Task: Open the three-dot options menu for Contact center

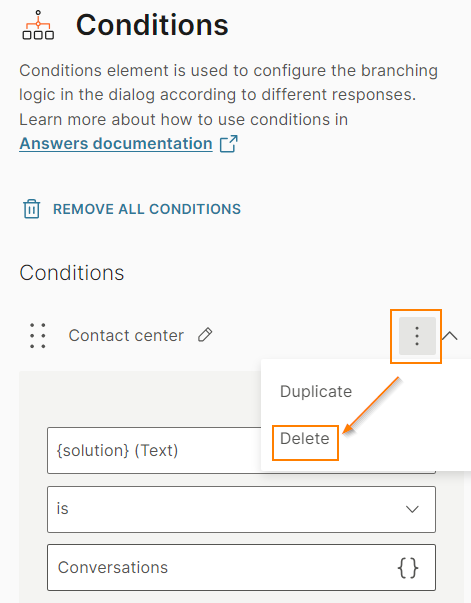Action: [x=417, y=336]
